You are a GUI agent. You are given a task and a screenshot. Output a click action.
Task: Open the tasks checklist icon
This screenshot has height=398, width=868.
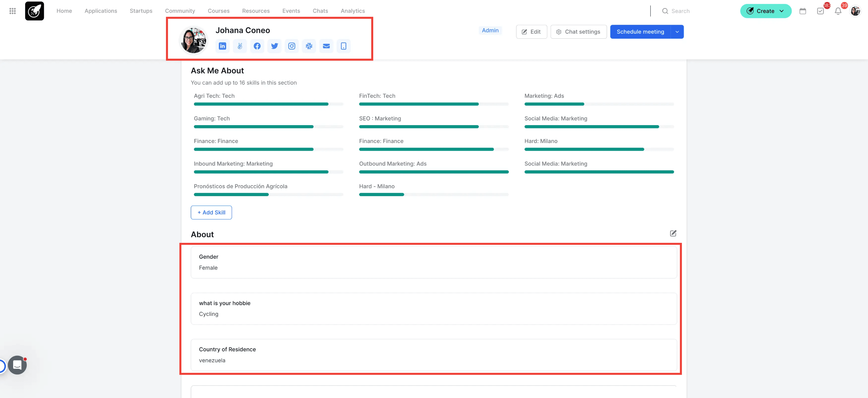(x=820, y=11)
